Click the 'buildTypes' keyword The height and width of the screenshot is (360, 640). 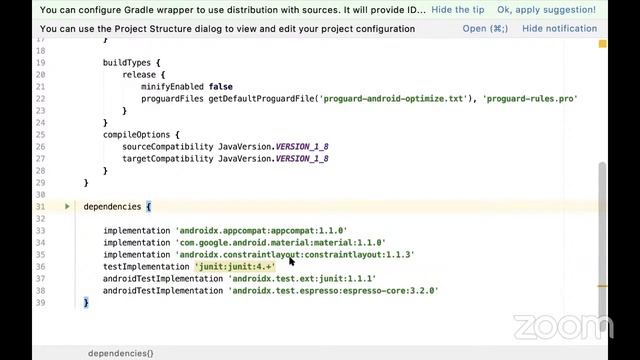click(127, 63)
